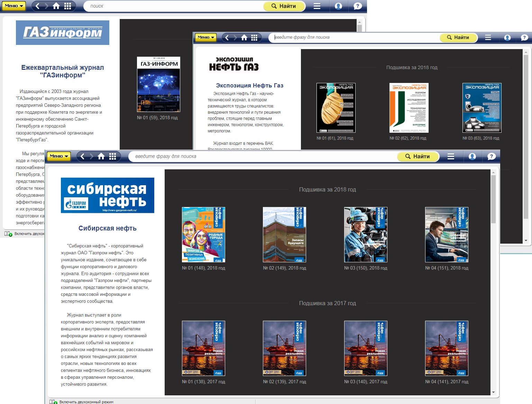Open Сибирская нефть issue № 03 (140) cover
Viewport: 532px width, 404px height.
366,348
